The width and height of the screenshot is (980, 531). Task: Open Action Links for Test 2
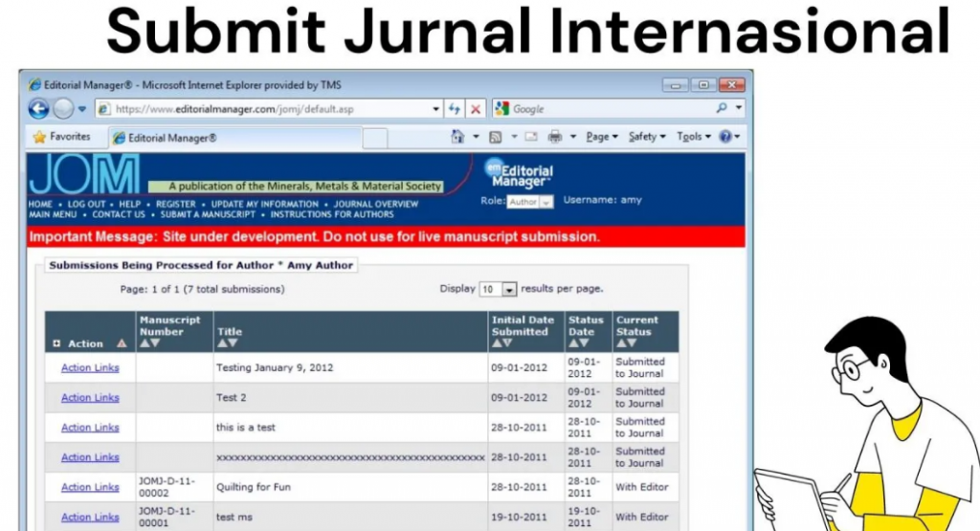click(x=90, y=398)
